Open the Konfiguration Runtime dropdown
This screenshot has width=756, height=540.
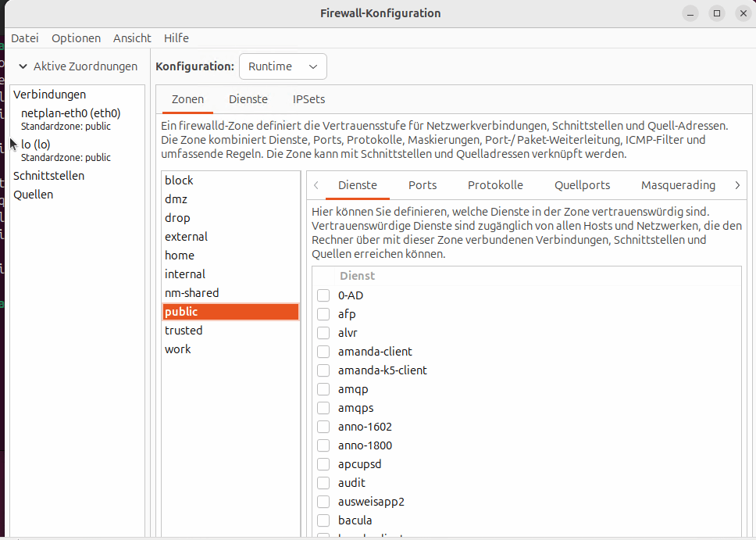283,67
